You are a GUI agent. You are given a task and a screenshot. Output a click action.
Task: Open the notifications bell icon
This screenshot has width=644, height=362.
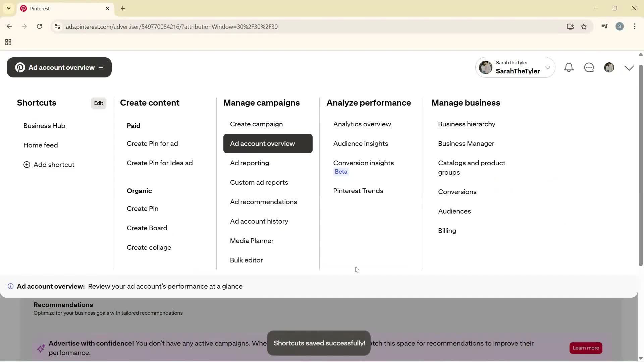pyautogui.click(x=569, y=67)
